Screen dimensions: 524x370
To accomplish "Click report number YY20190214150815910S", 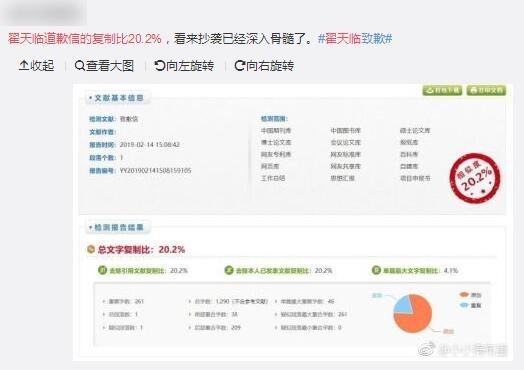I will (x=155, y=170).
